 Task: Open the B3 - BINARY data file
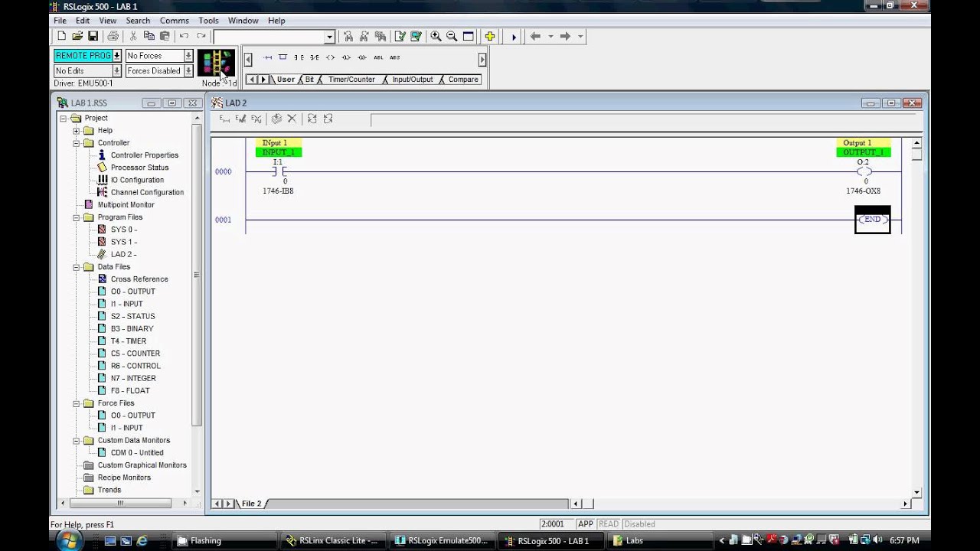pyautogui.click(x=132, y=329)
